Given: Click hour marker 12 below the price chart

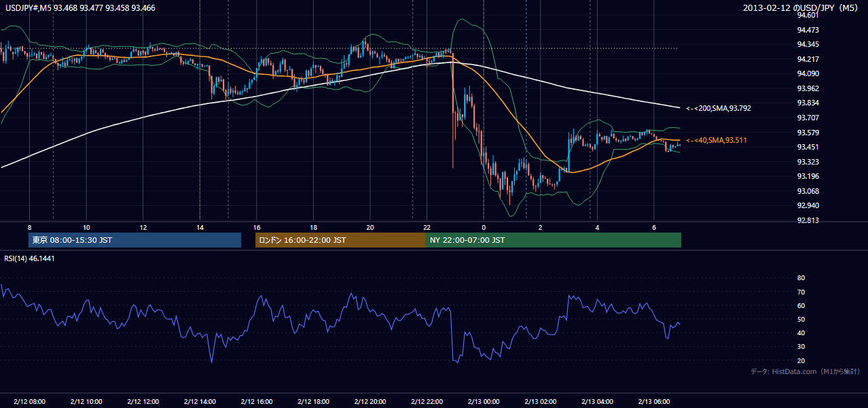Looking at the screenshot, I should 143,227.
